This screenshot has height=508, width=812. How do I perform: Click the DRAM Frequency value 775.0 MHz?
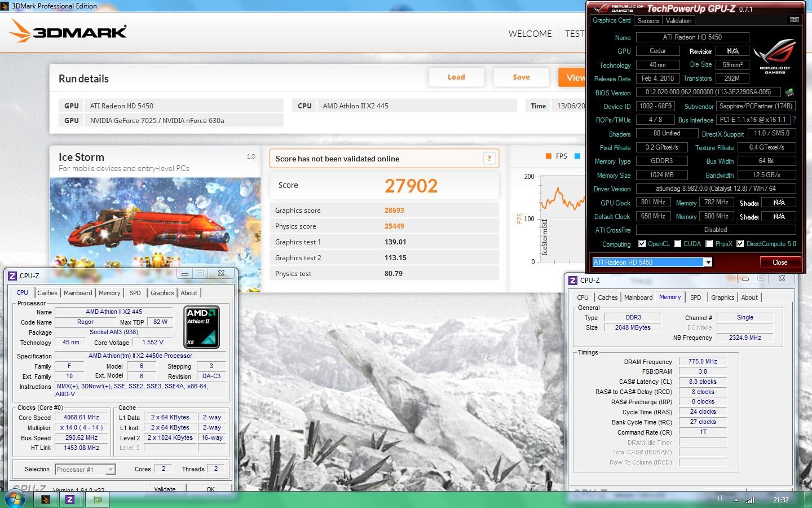[703, 362]
